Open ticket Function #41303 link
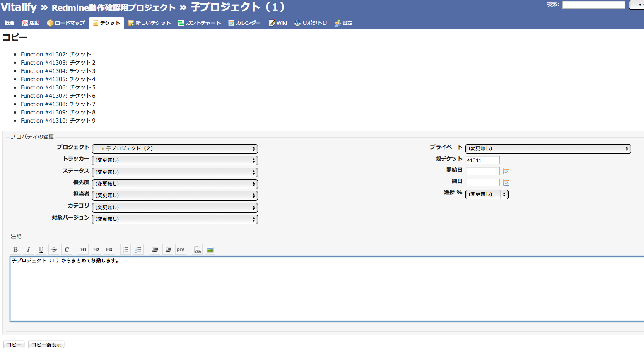The image size is (644, 353). [44, 63]
